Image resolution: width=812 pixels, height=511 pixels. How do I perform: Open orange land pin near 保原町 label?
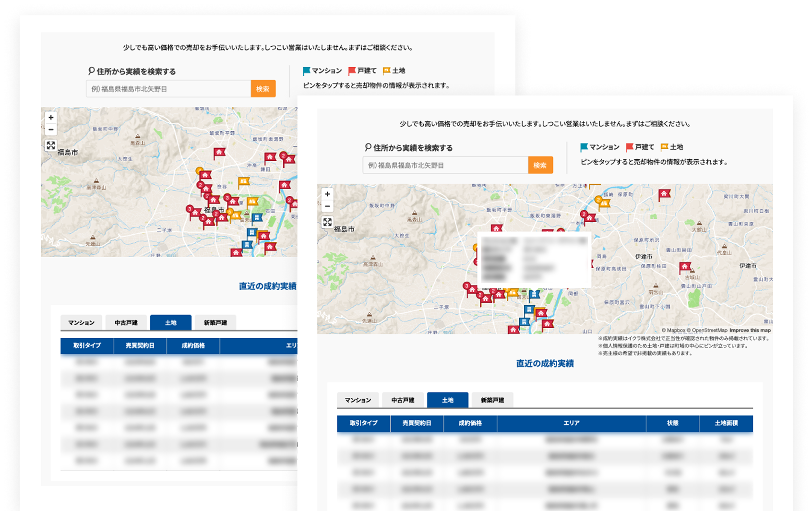pos(604,203)
